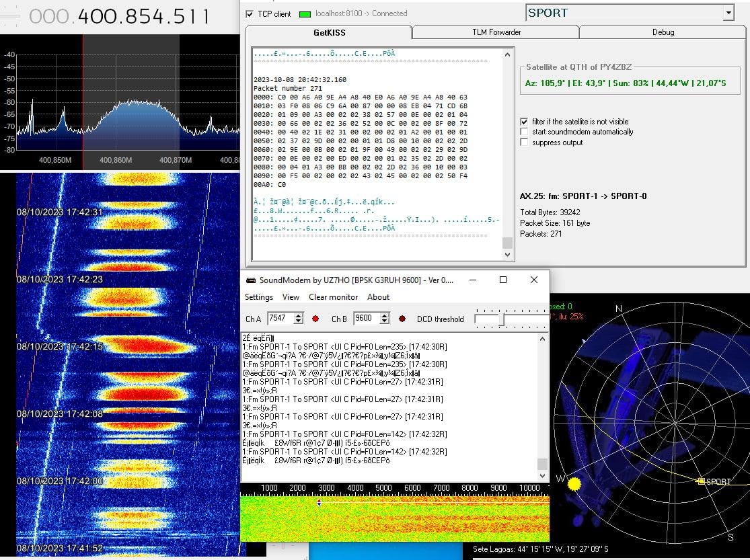Viewport: 750px width, 560px height.
Task: Open the Debug tab
Action: coord(663,32)
